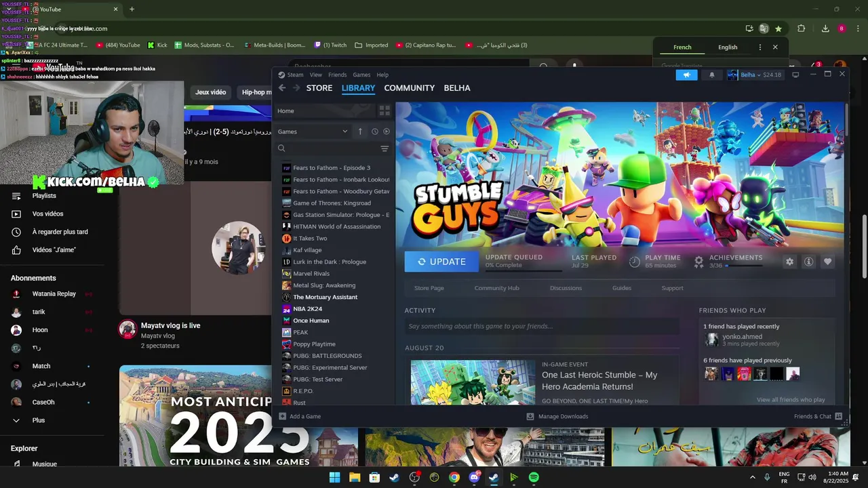Open the Steam notifications bell
The width and height of the screenshot is (868, 488).
pos(711,75)
